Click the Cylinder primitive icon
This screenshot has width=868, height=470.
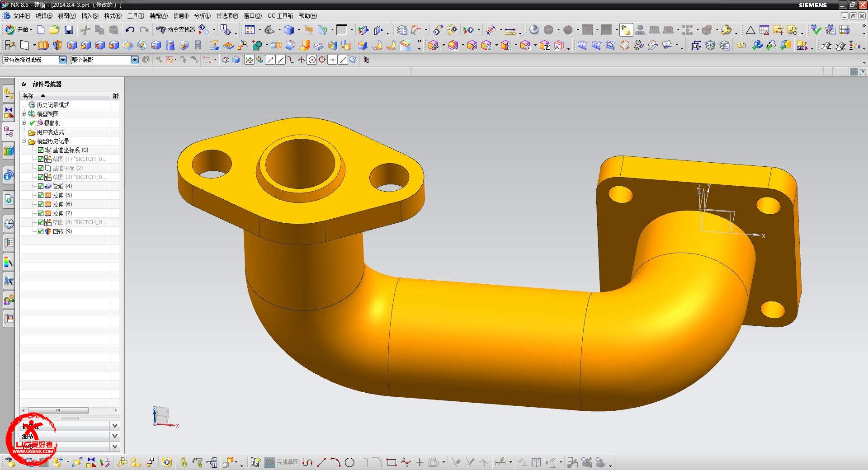170,45
